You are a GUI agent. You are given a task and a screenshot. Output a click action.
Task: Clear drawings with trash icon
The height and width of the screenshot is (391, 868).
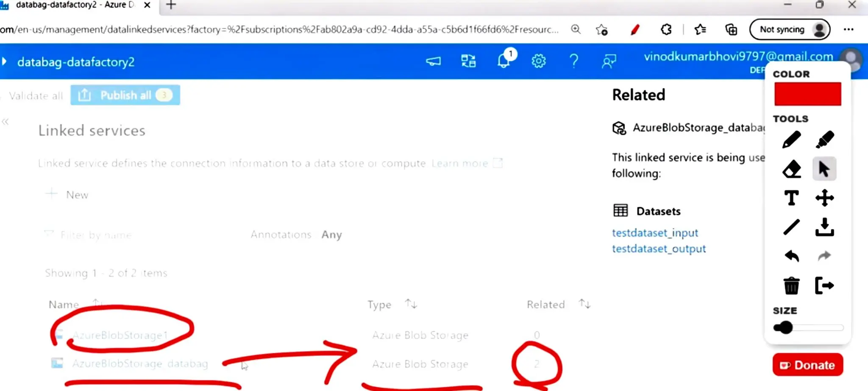point(791,285)
